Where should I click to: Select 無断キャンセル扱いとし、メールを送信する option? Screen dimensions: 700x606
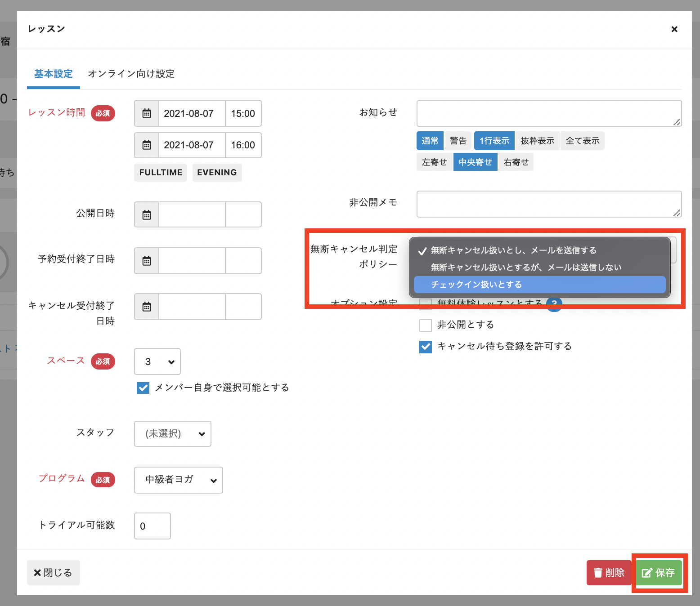[539, 250]
